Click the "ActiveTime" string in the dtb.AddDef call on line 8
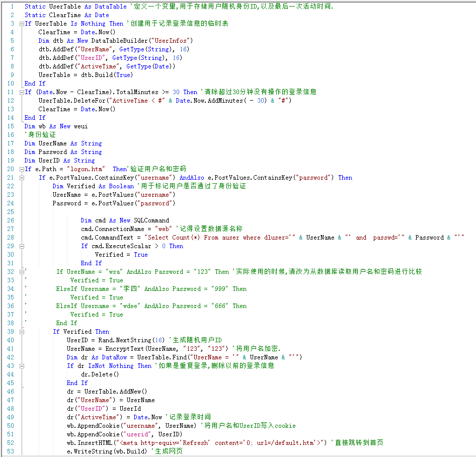476x457 pixels. tap(98, 66)
